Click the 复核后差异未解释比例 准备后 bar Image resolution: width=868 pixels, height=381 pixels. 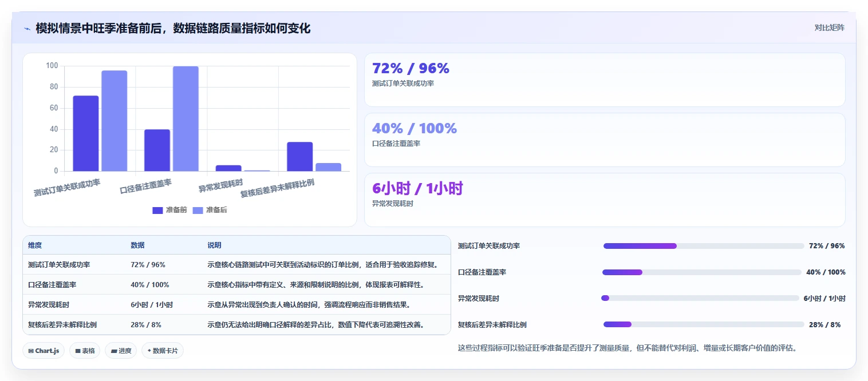(x=329, y=167)
